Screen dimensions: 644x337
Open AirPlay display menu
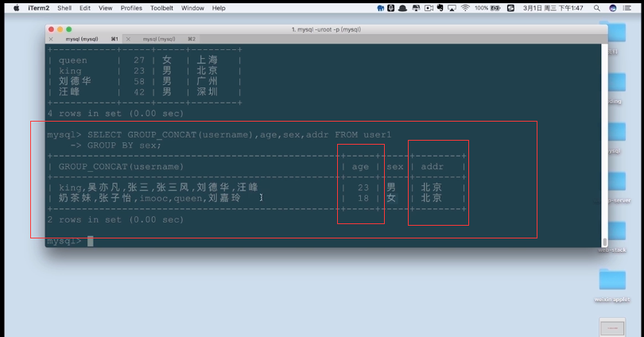(x=452, y=8)
